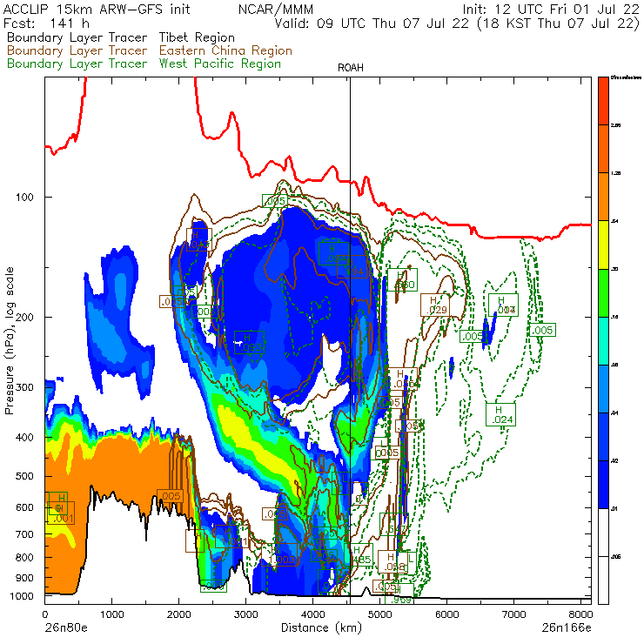Viewport: 644px width, 644px height.
Task: Click the 'ACCLIP 15km ARW-GFS init' title
Action: (97, 9)
